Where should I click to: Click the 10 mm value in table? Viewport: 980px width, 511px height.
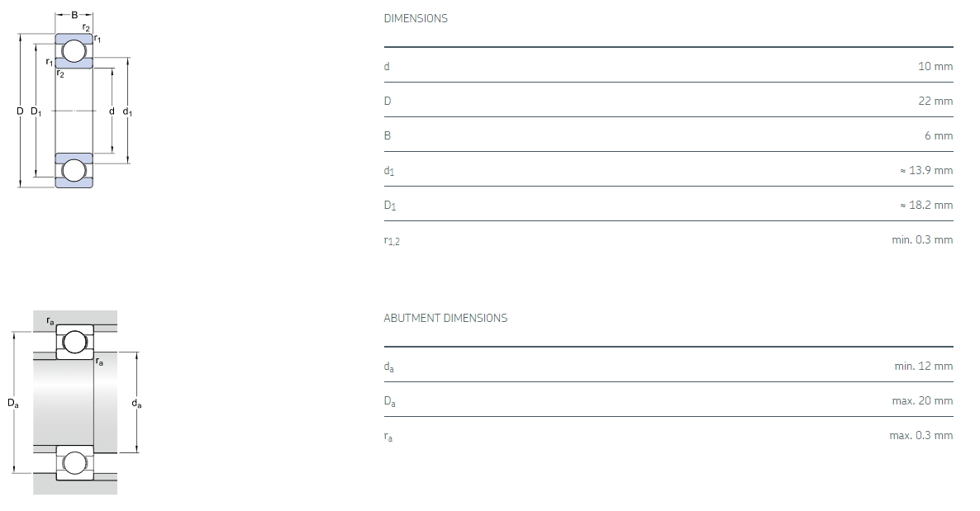click(x=935, y=66)
